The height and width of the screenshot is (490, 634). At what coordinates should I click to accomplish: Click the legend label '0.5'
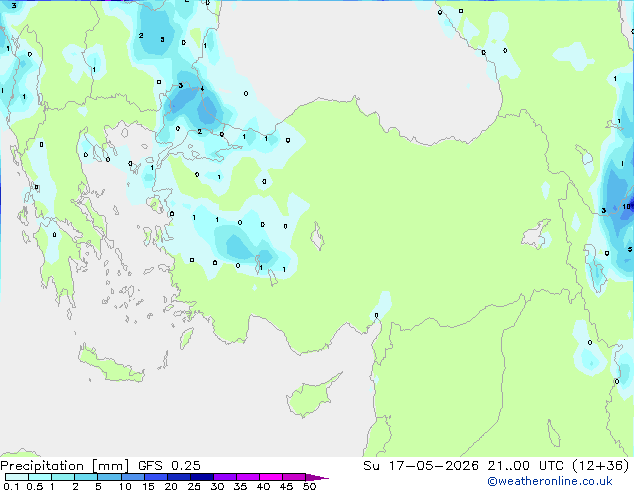point(35,486)
